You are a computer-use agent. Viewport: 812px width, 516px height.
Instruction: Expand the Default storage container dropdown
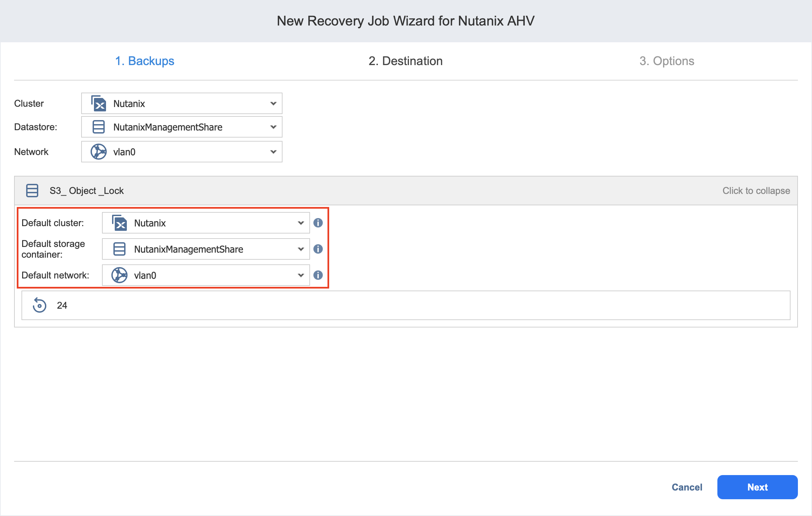click(x=301, y=249)
